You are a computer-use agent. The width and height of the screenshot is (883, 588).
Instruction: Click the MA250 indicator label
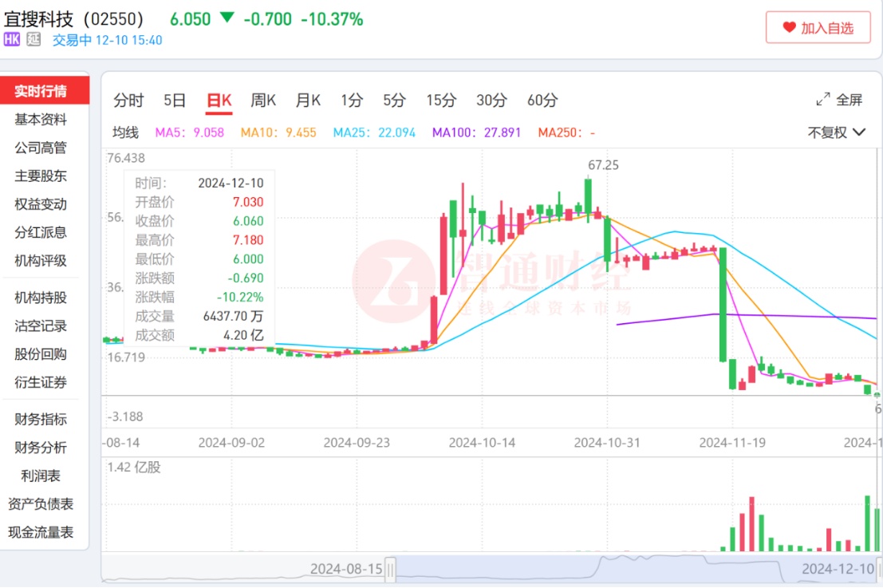point(566,132)
